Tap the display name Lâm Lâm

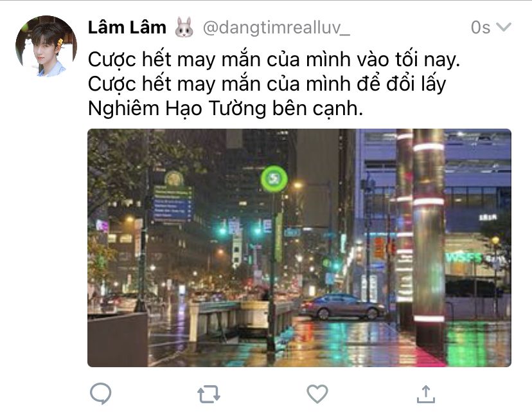pyautogui.click(x=127, y=27)
